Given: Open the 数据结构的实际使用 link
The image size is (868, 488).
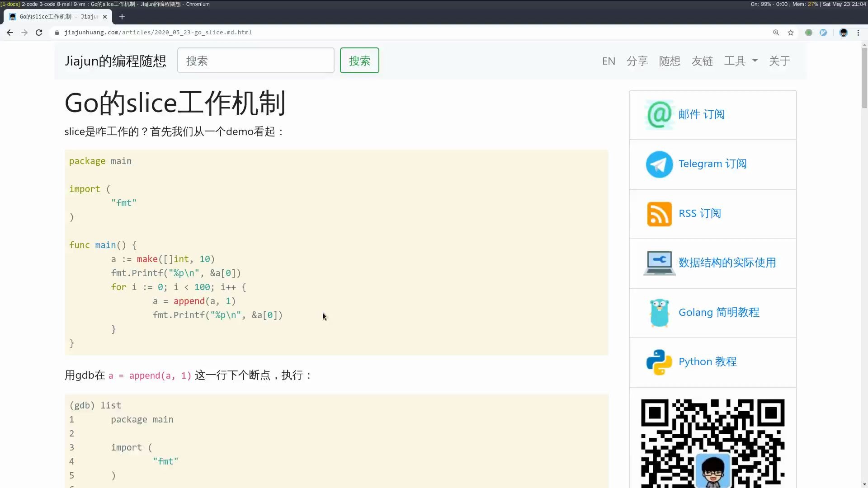Looking at the screenshot, I should click(727, 263).
